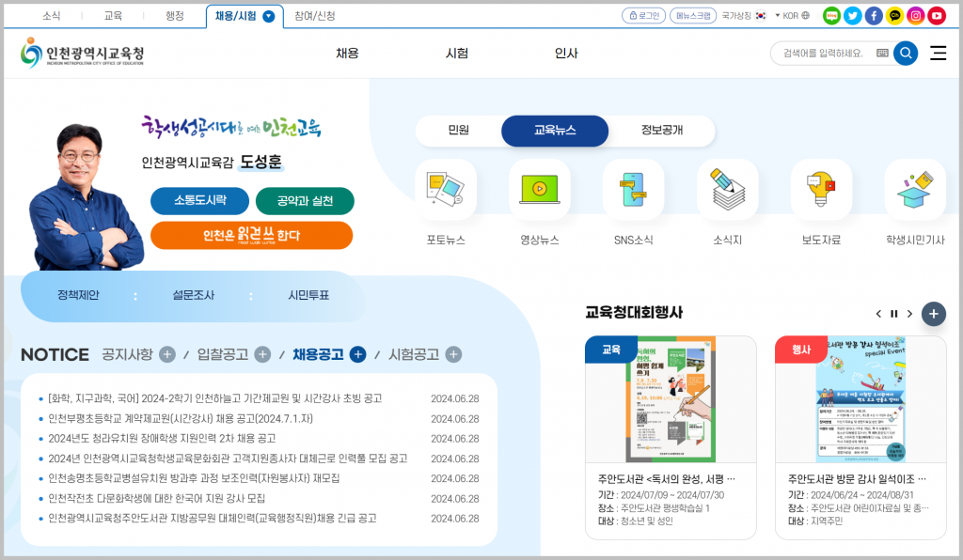Open the 학생시민기사 graduation cap icon

[x=915, y=190]
